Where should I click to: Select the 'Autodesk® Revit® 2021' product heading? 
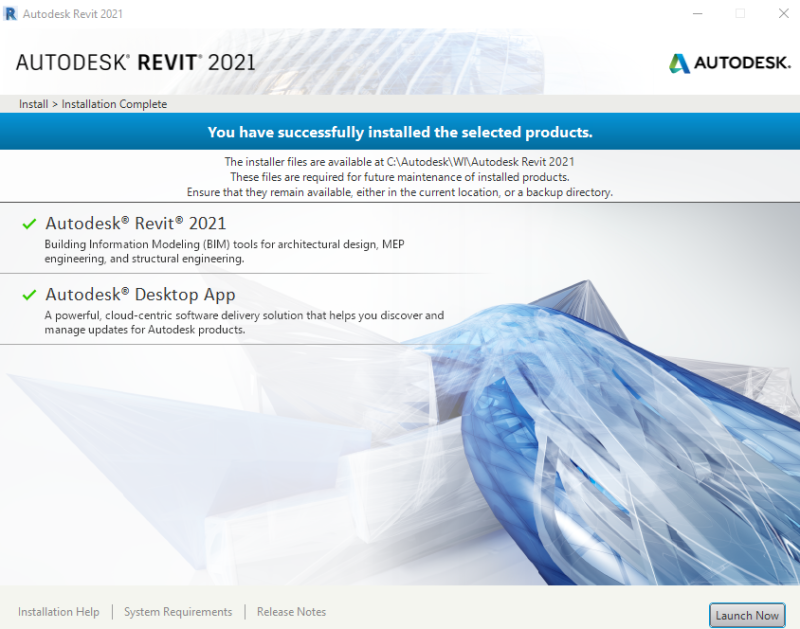(x=136, y=223)
